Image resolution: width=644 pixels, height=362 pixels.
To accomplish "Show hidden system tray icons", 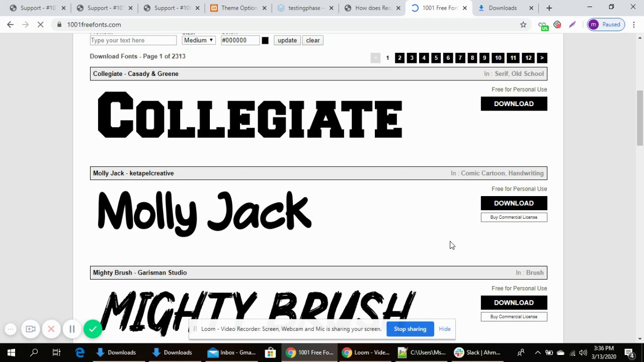I will (538, 352).
